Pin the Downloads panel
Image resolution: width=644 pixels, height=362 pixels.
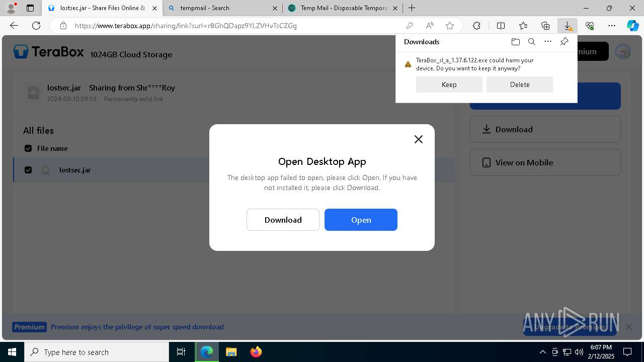point(564,42)
